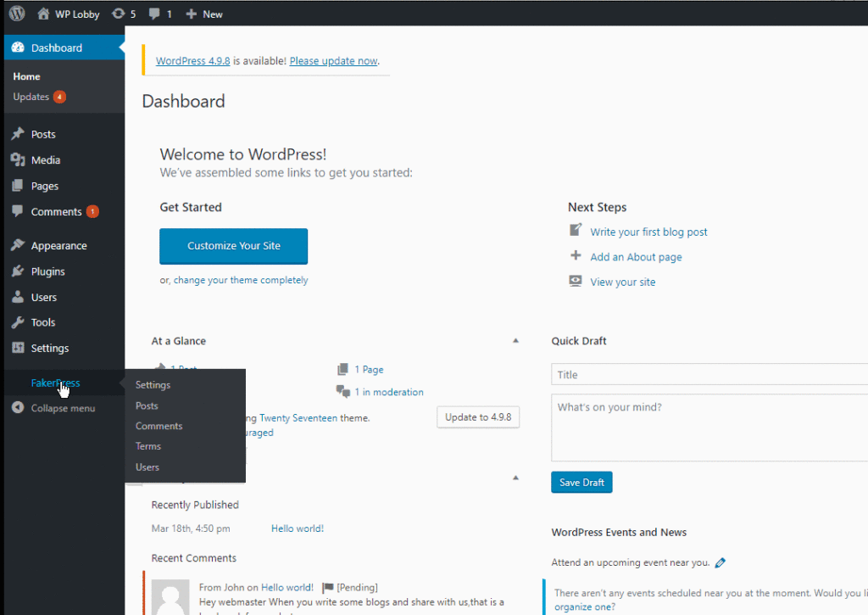This screenshot has height=615, width=868.
Task: Choose Users from FakerPress flyout
Action: pyautogui.click(x=147, y=467)
